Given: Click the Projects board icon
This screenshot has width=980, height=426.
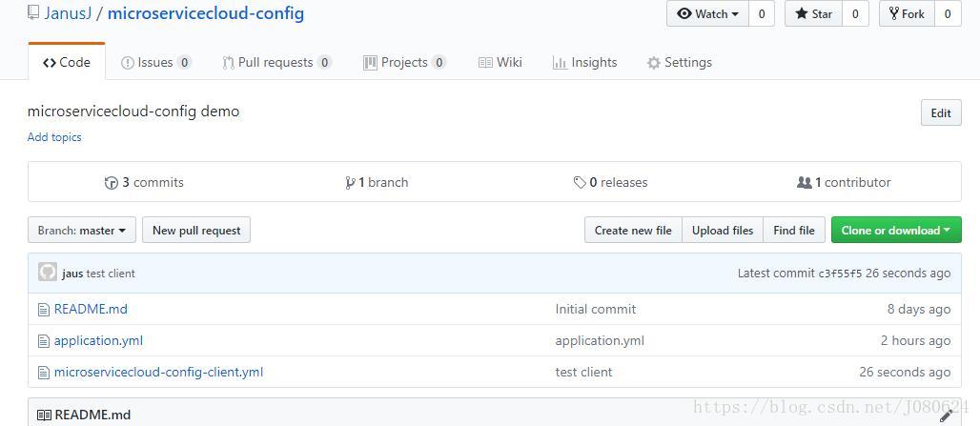Looking at the screenshot, I should [x=370, y=63].
